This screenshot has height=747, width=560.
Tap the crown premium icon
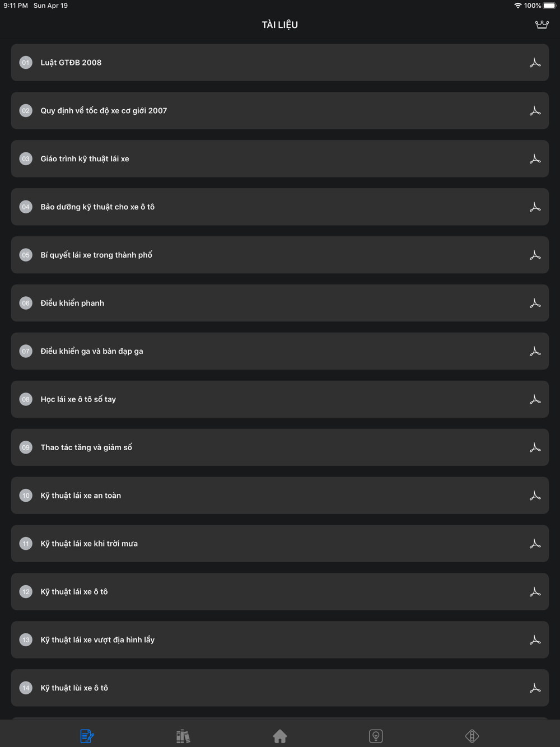542,25
